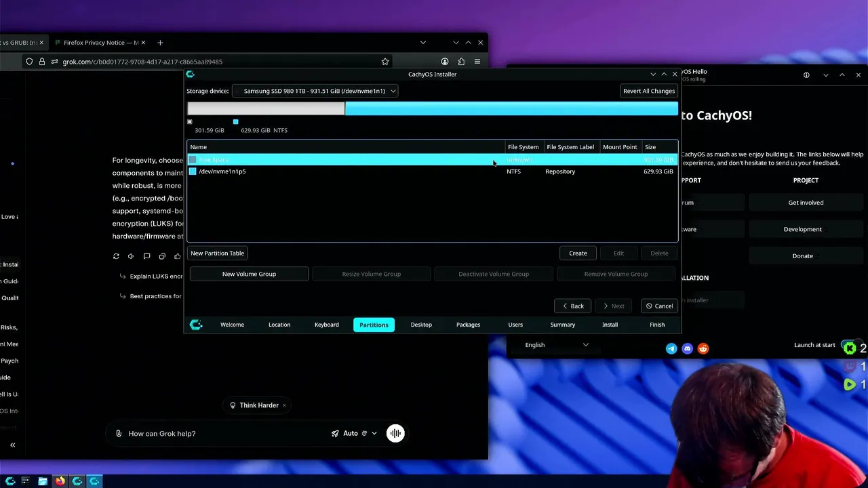Viewport: 868px width, 488px height.
Task: Click the thumbs up icon in Grok
Action: 178,256
